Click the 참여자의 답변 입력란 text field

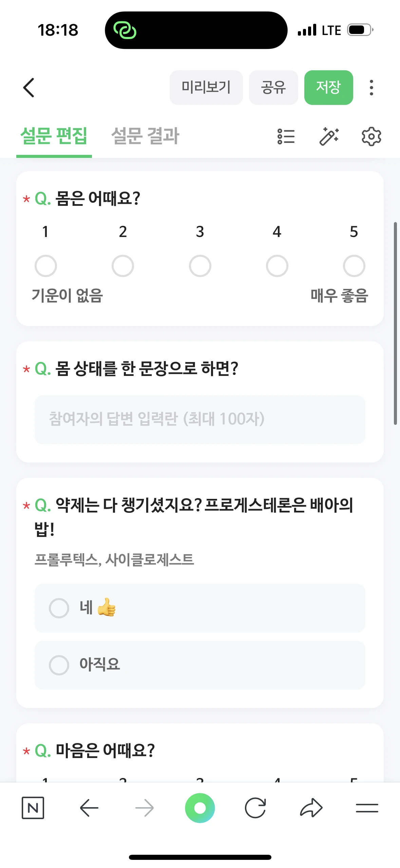[200, 419]
